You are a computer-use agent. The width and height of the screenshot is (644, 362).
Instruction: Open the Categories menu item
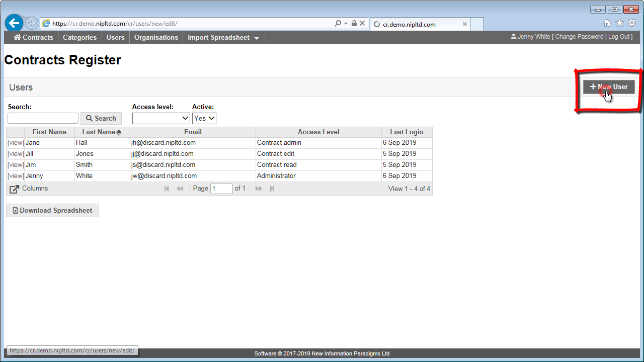click(x=79, y=38)
